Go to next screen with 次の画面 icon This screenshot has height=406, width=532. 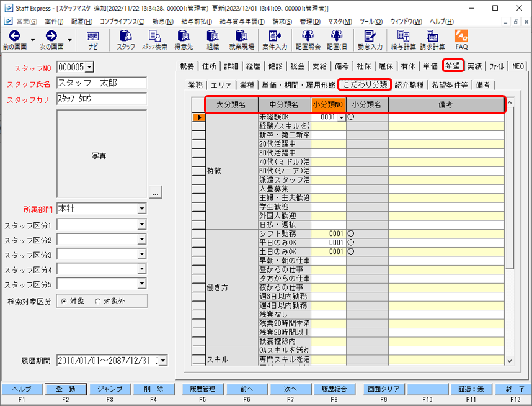click(x=51, y=40)
